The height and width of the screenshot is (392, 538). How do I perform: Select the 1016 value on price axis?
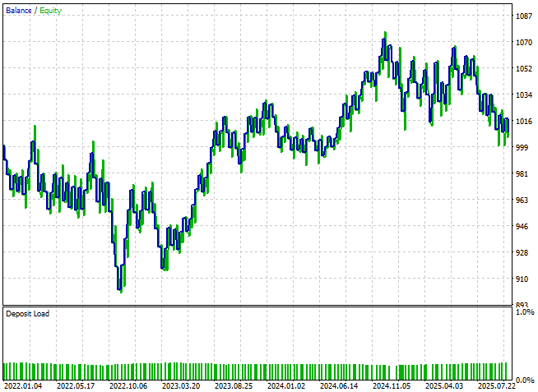coord(524,121)
